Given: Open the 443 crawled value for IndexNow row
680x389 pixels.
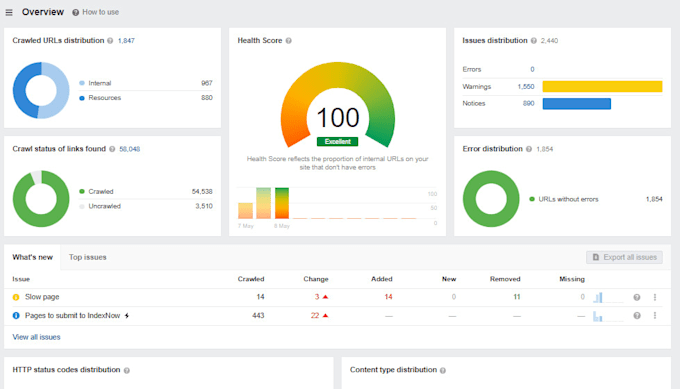Looking at the screenshot, I should [258, 316].
